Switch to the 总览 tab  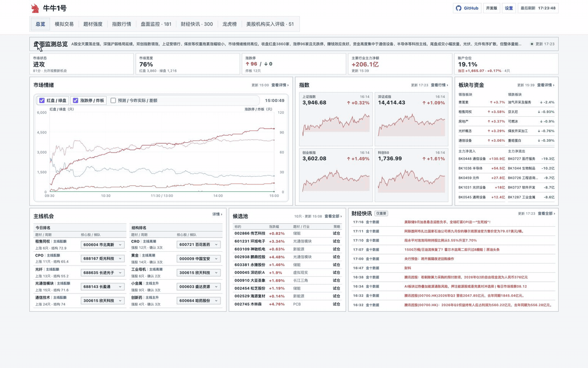tap(40, 24)
